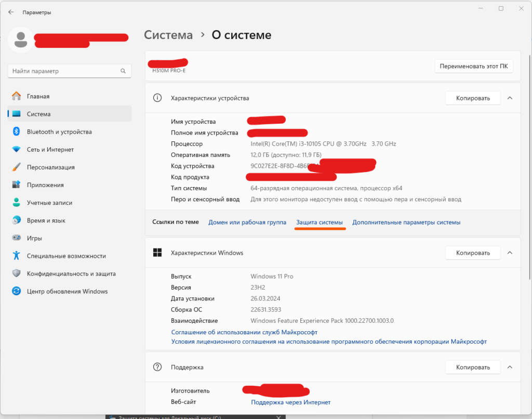Click the user profile avatar icon
532x419 pixels.
coord(21,40)
